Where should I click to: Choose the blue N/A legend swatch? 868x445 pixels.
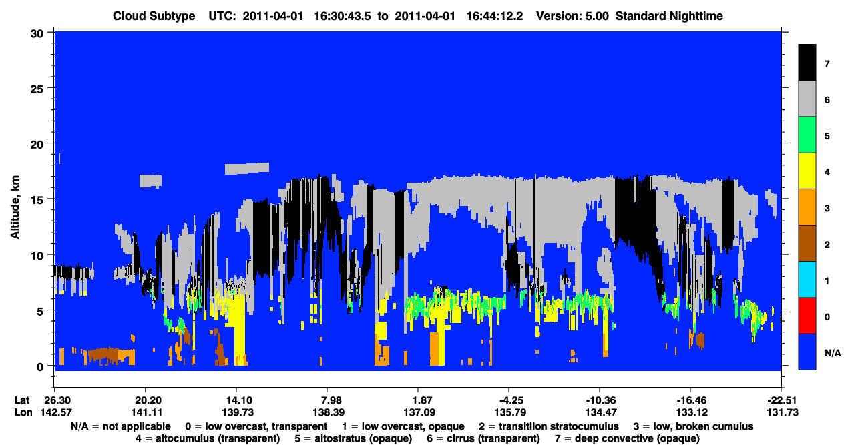[807, 352]
